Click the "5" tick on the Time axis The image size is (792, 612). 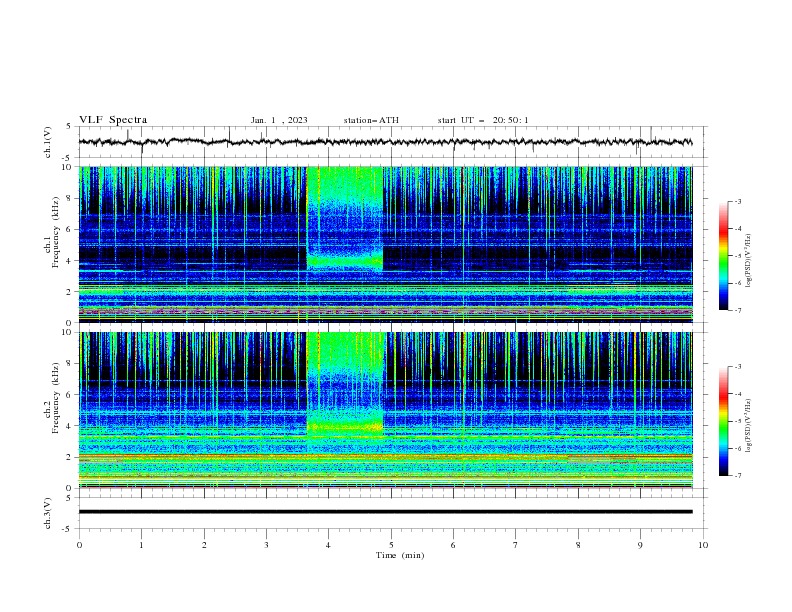click(x=391, y=545)
